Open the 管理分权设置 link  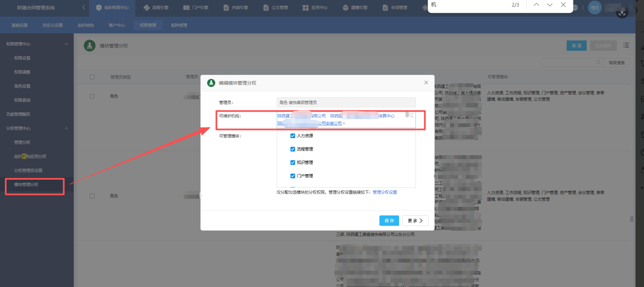pyautogui.click(x=385, y=192)
